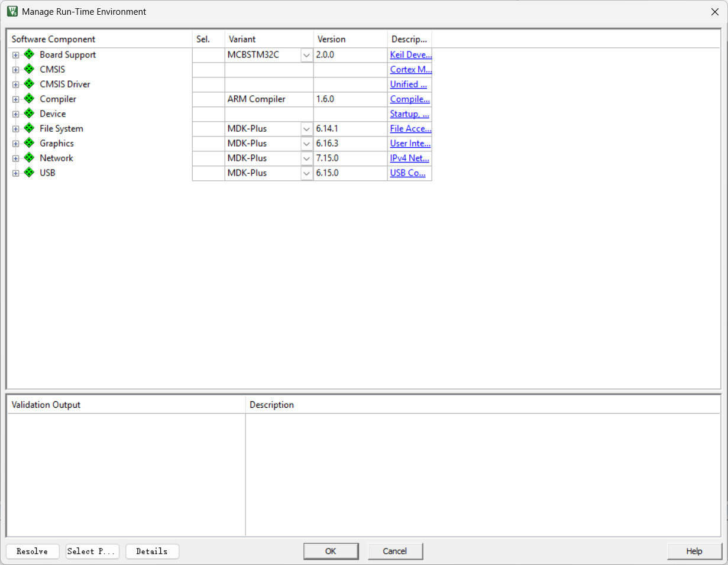This screenshot has width=728, height=565.
Task: Open the Compile... description link
Action: point(410,99)
